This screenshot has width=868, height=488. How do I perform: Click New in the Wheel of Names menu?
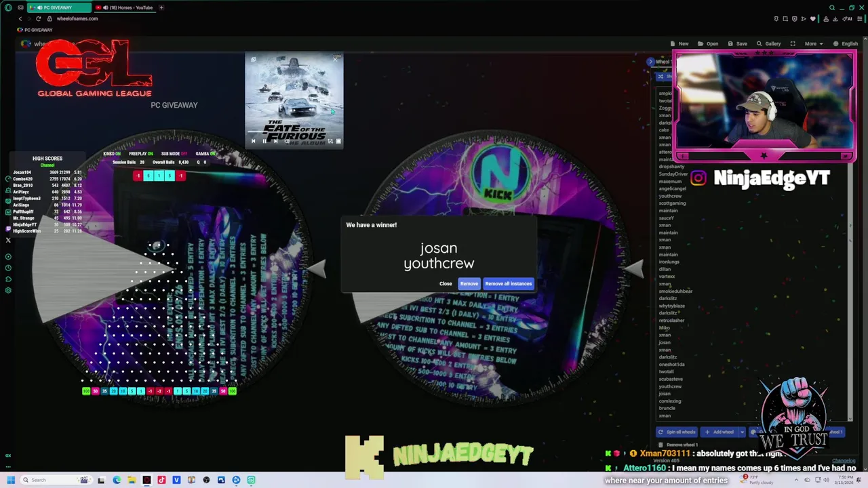click(x=679, y=43)
